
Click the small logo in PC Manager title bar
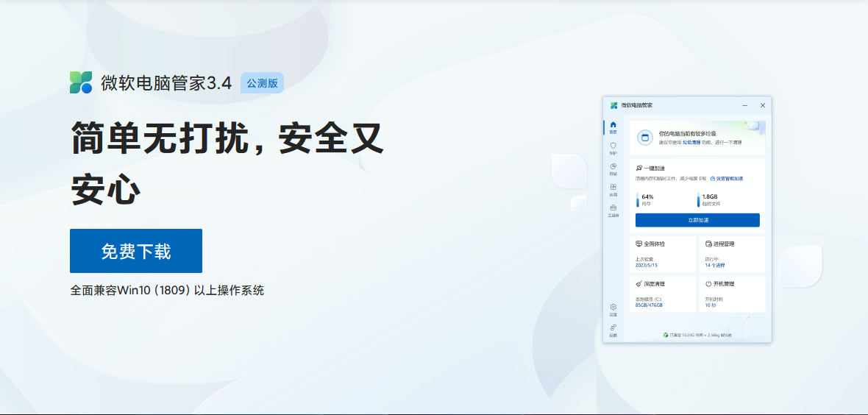point(614,105)
